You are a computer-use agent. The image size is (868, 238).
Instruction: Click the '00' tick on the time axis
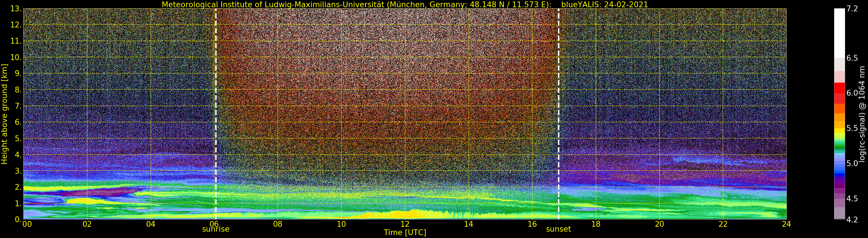coord(27,224)
